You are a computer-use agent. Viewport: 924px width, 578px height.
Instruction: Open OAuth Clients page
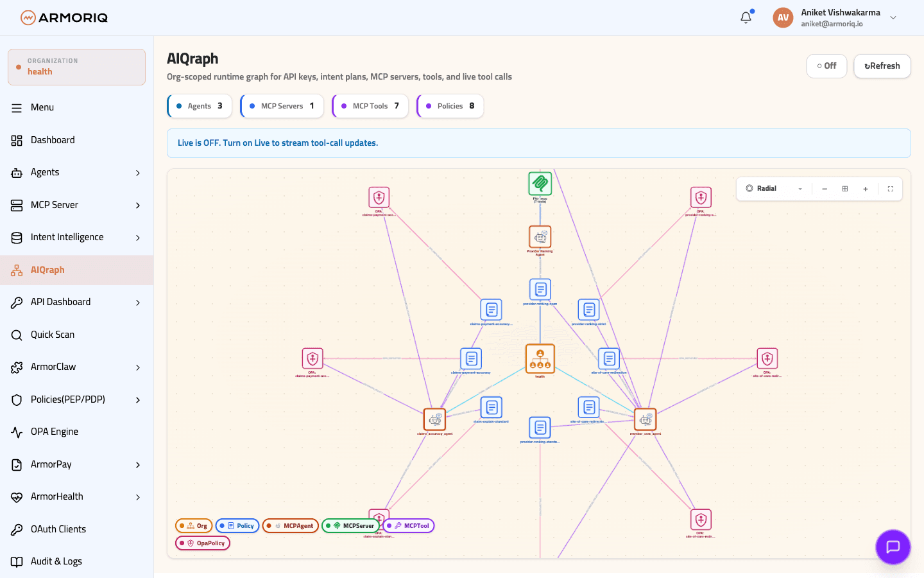point(76,529)
